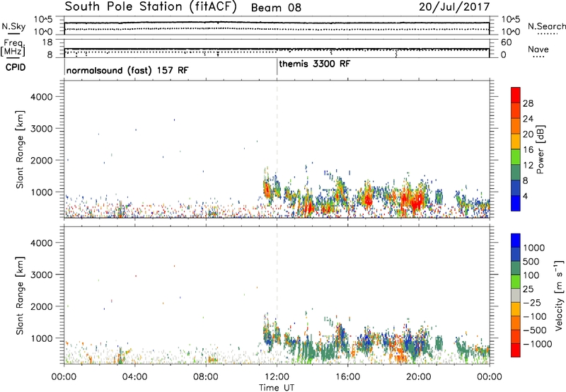Screen dimensions: 566x392
Task: Click the 'Time UT' axis title
Action: (x=277, y=388)
